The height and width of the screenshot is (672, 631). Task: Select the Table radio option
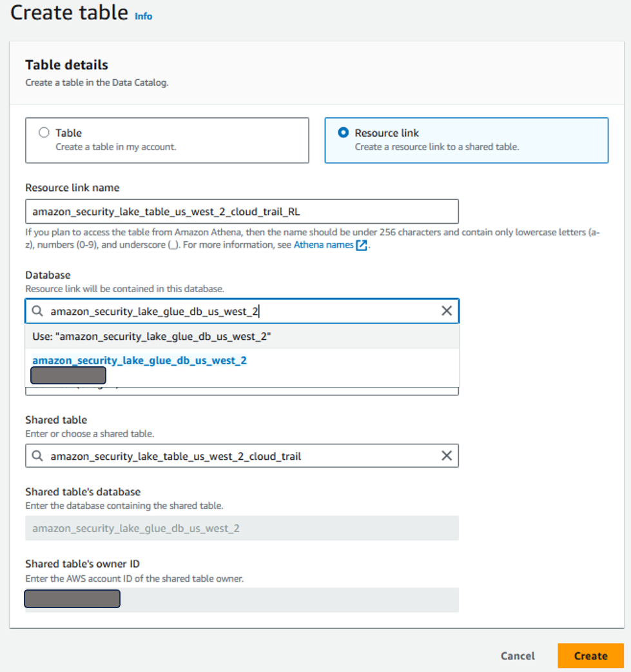[44, 132]
